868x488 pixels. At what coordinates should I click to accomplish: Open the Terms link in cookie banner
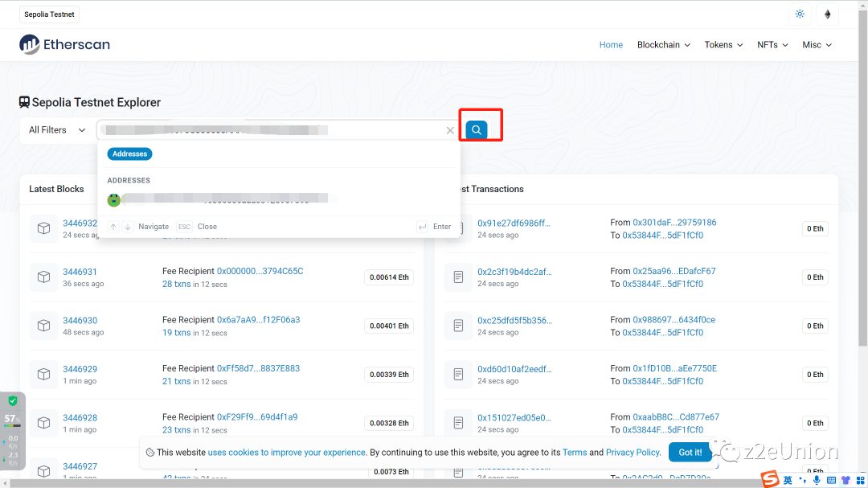pyautogui.click(x=575, y=453)
